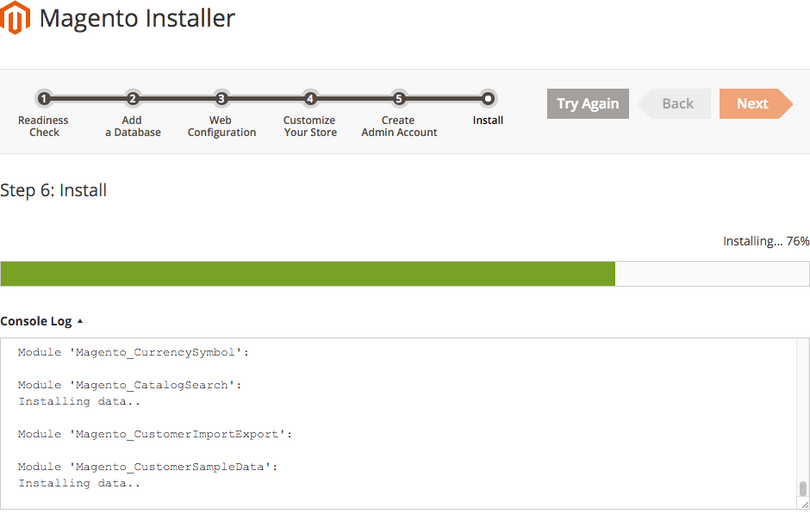Click 'Installing data..' under Magento_CatalogSearch
This screenshot has height=514, width=810.
(79, 401)
